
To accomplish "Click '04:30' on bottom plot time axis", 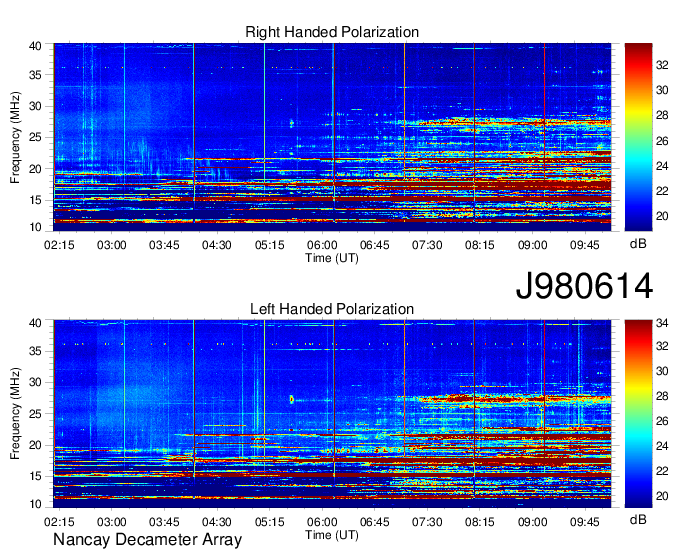I will (216, 522).
